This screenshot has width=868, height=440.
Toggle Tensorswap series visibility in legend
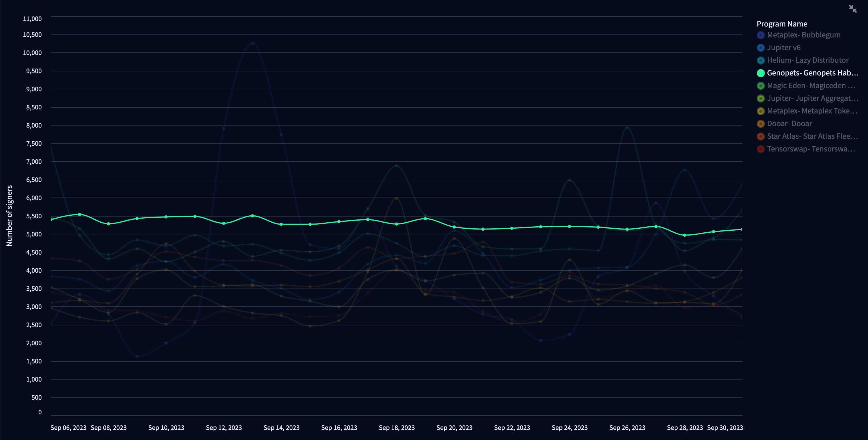pyautogui.click(x=761, y=149)
